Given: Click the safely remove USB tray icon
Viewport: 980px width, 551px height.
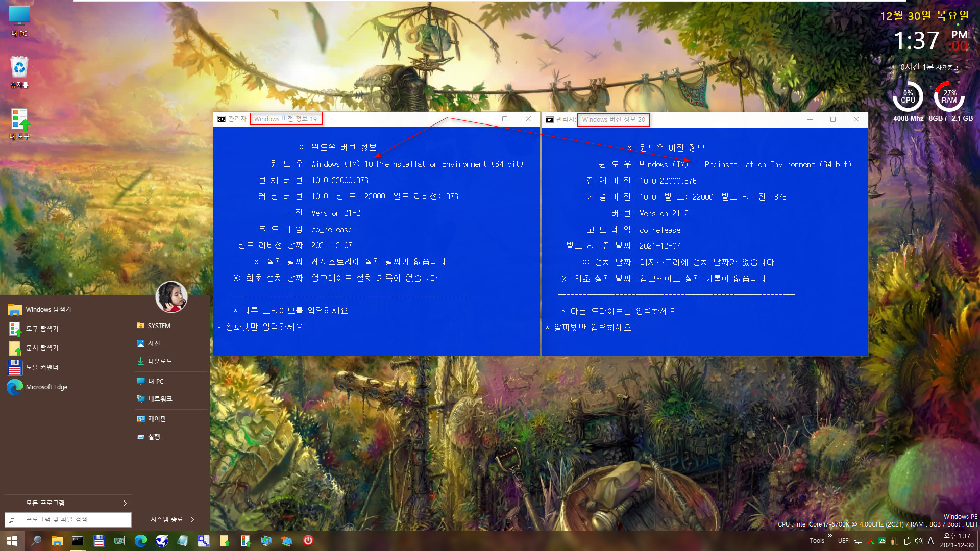Looking at the screenshot, I should tap(907, 541).
